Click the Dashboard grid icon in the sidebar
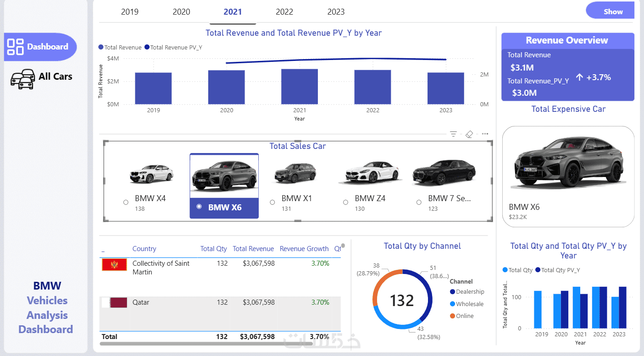 point(16,47)
